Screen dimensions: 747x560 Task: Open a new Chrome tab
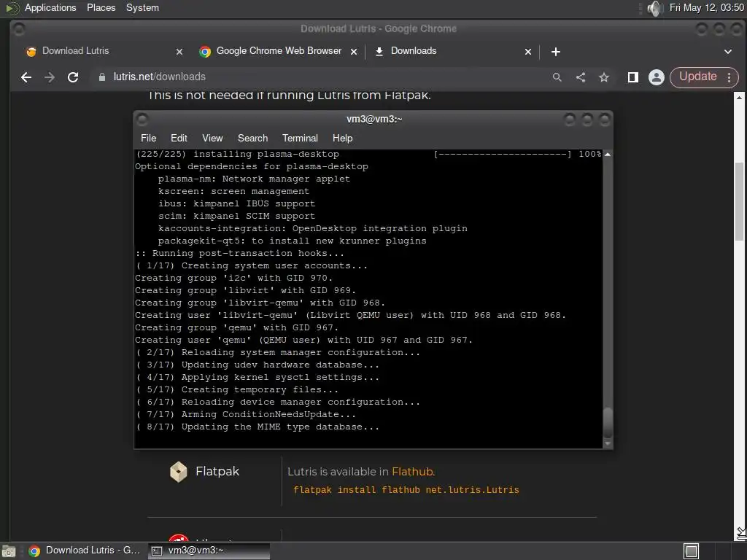(555, 52)
